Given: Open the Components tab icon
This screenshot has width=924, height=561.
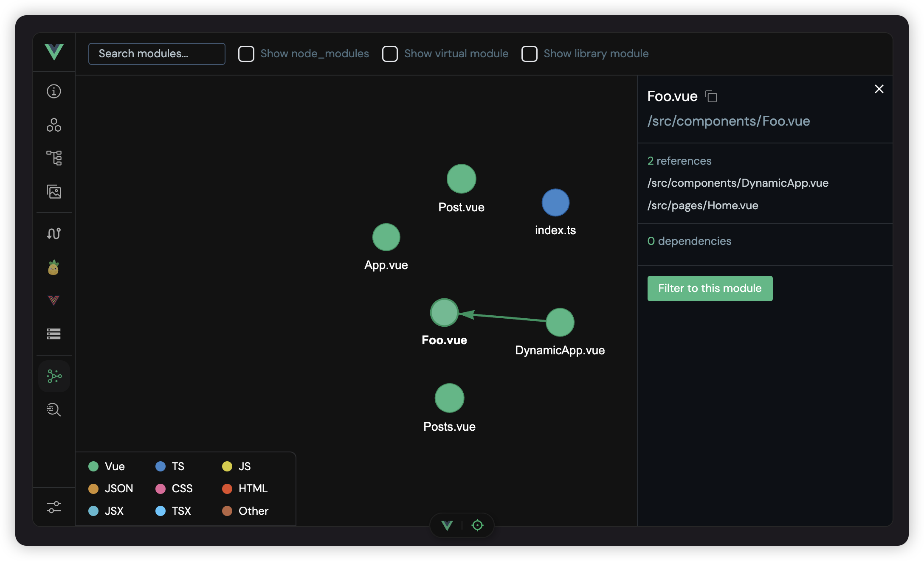Looking at the screenshot, I should click(x=54, y=125).
